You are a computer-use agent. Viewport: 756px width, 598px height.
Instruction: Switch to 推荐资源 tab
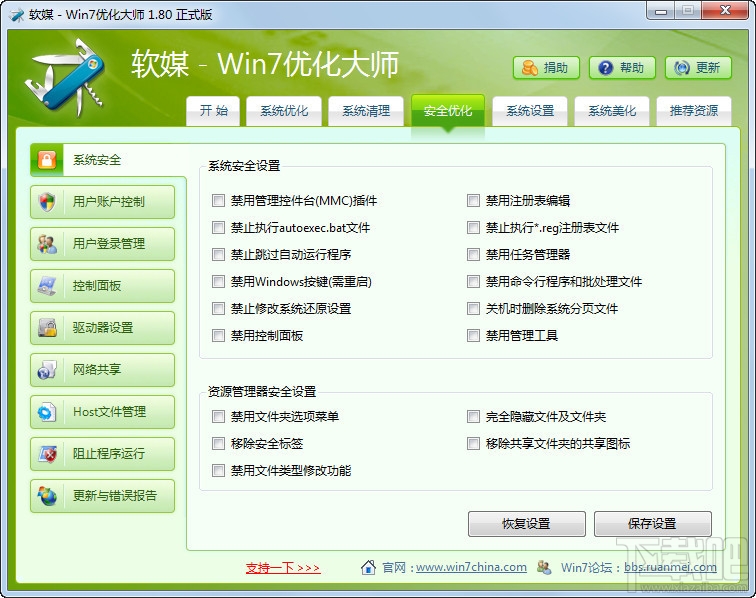(694, 111)
